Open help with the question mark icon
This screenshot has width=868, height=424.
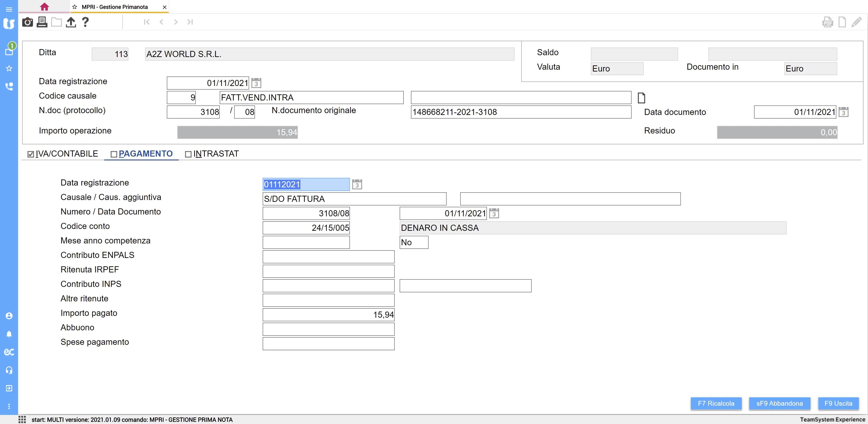pos(85,22)
